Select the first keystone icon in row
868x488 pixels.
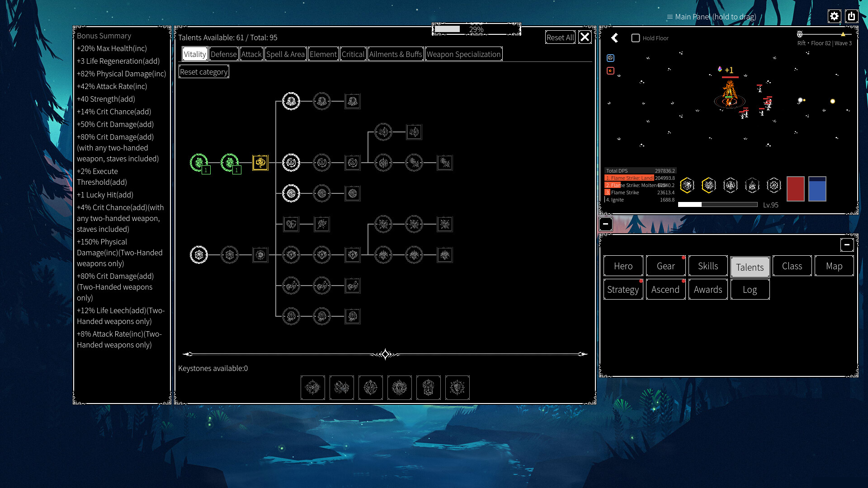[313, 388]
